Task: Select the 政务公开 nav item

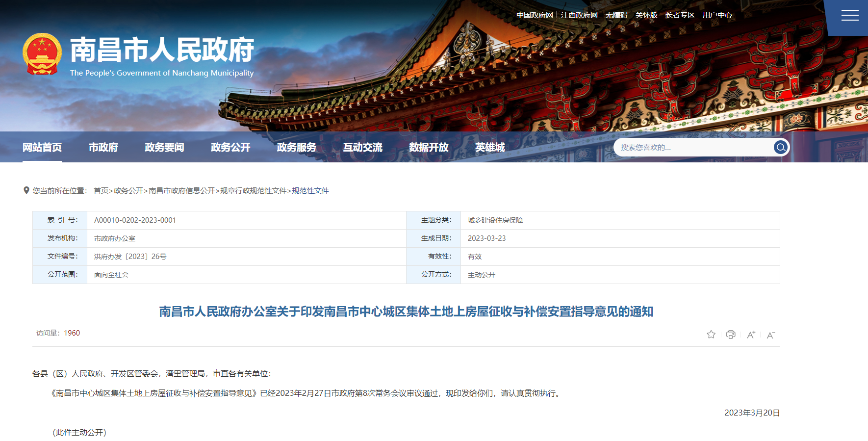Action: [230, 147]
